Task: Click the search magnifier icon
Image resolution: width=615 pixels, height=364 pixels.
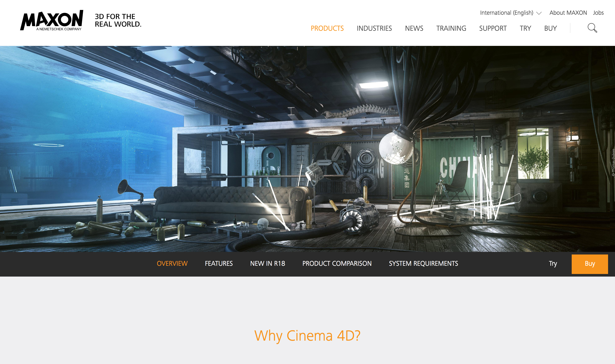Action: [592, 28]
